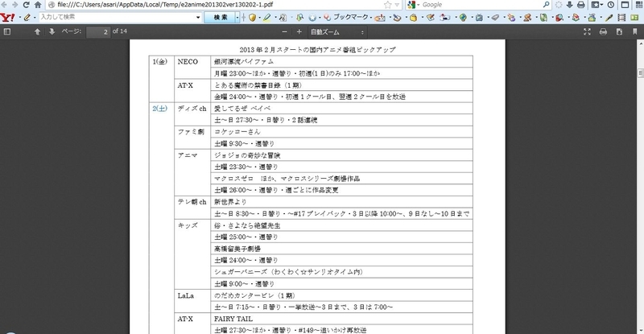Open the Yahoo toolbar security shield icon
The height and width of the screenshot is (334, 644).
pos(252,17)
